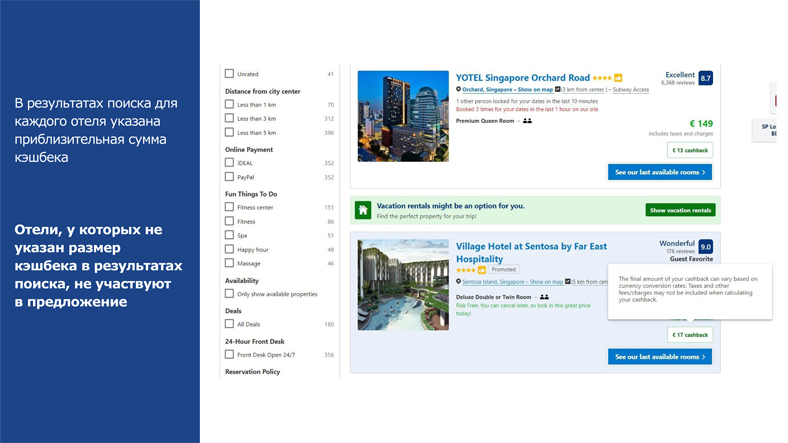Click the € 149 price
The width and height of the screenshot is (788, 443).
tap(701, 124)
